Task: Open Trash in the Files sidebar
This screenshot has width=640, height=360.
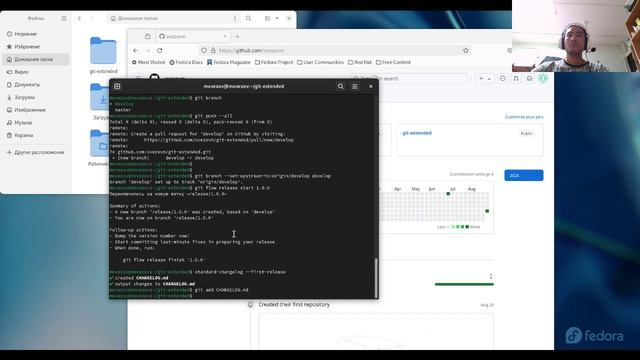Action: point(36,135)
